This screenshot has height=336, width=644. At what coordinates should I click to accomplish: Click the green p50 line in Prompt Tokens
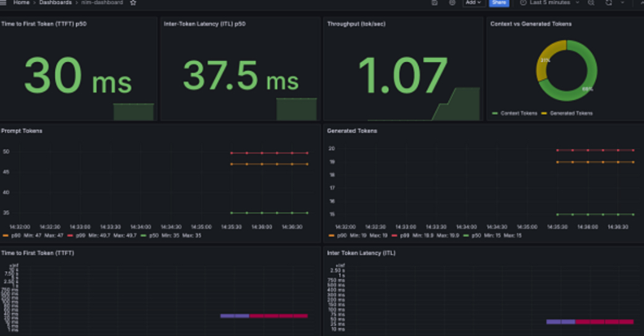(x=269, y=212)
